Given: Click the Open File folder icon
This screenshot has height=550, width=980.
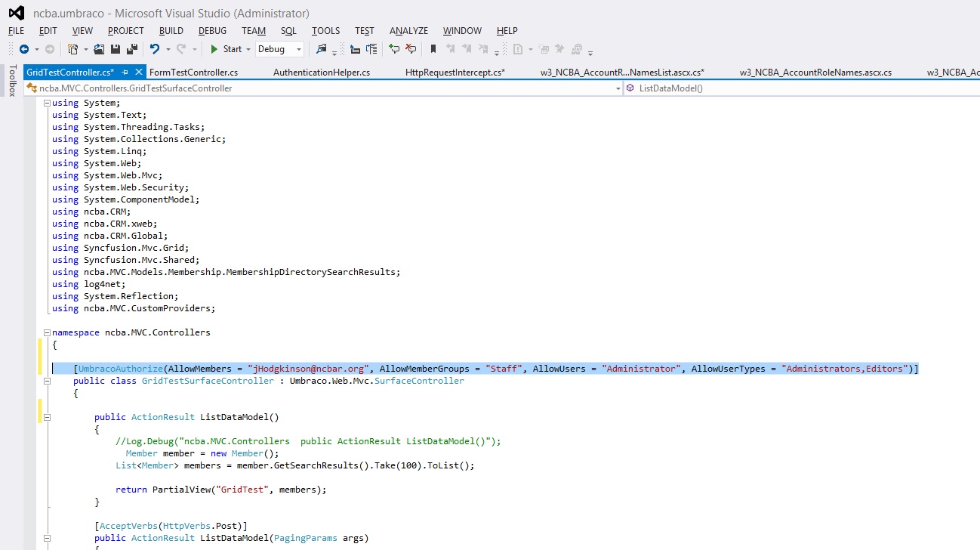Looking at the screenshot, I should [99, 49].
